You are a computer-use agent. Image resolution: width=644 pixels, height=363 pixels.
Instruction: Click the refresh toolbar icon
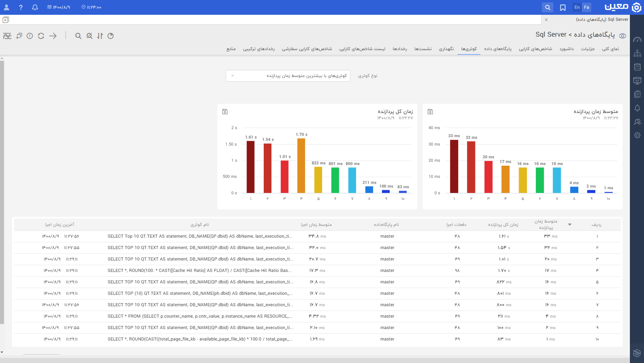[x=41, y=36]
